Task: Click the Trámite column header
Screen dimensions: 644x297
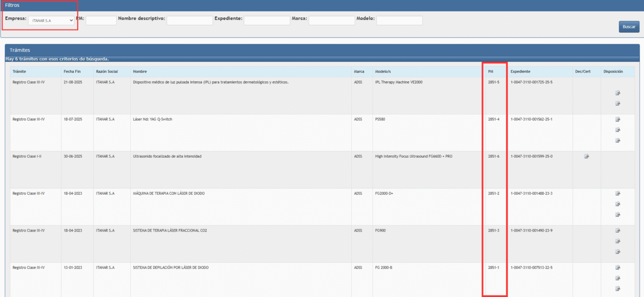Action: (x=19, y=71)
